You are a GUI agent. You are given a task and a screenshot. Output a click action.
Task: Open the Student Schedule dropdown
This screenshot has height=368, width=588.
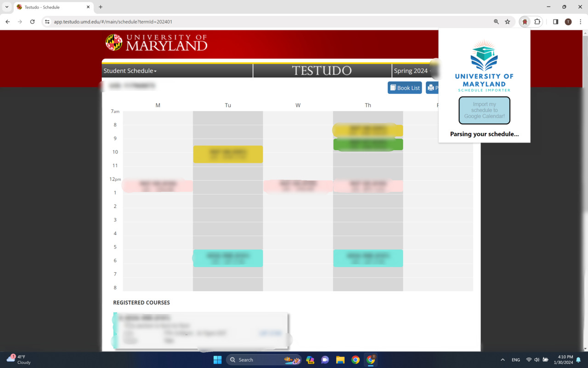tap(130, 71)
